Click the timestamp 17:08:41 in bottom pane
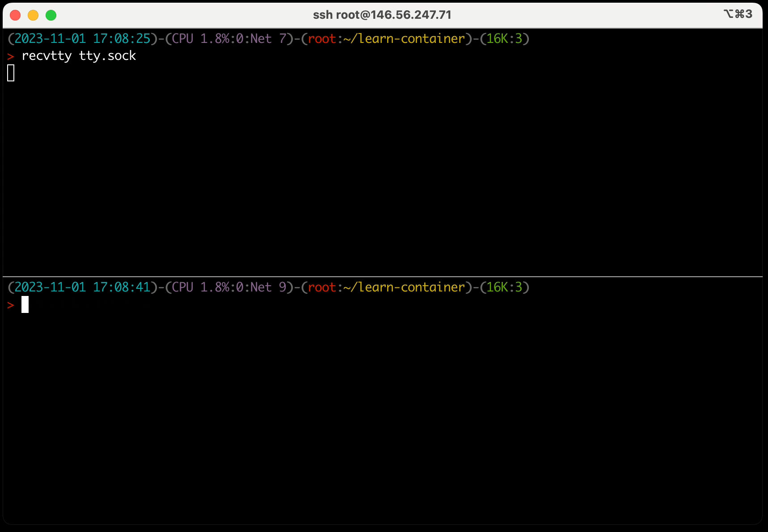The height and width of the screenshot is (532, 768). (122, 287)
